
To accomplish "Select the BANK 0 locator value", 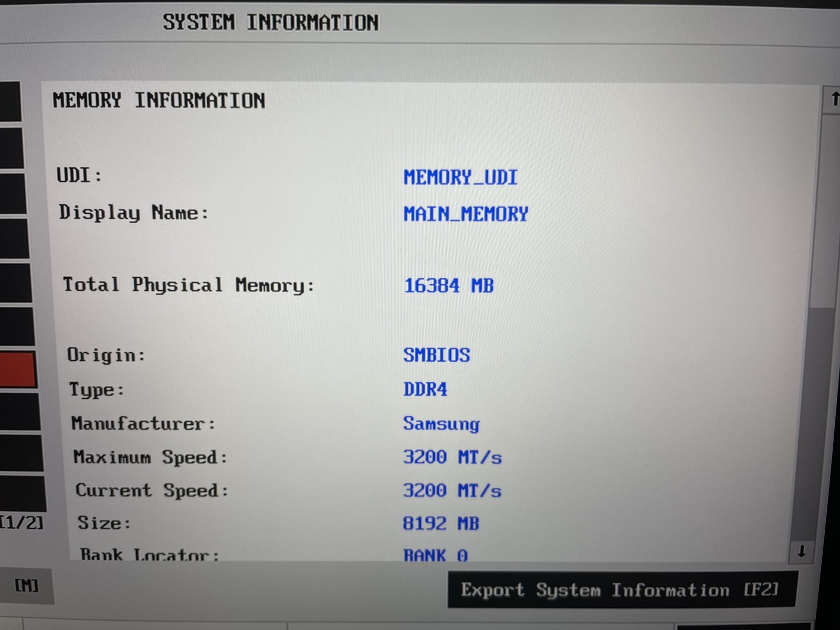I will pyautogui.click(x=435, y=554).
